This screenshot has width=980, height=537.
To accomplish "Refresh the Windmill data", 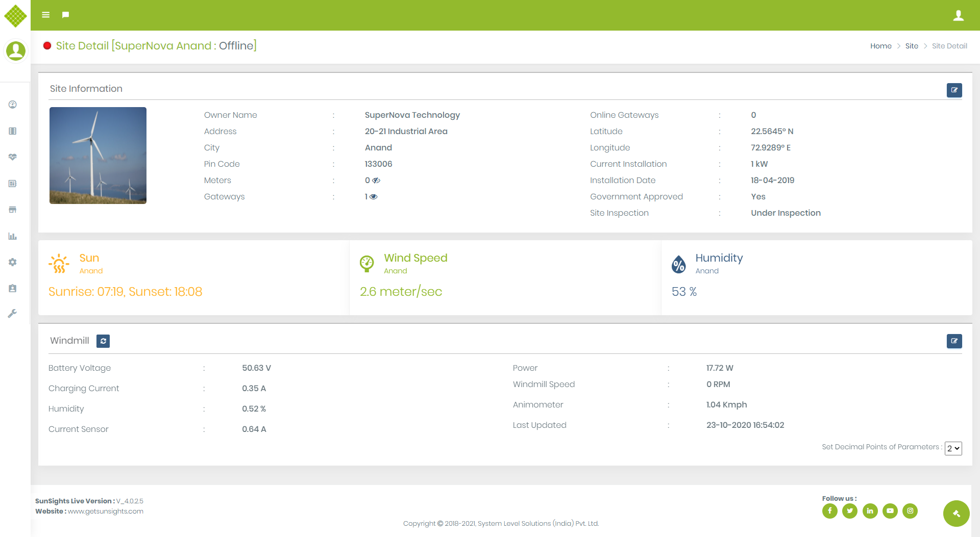I will (103, 341).
